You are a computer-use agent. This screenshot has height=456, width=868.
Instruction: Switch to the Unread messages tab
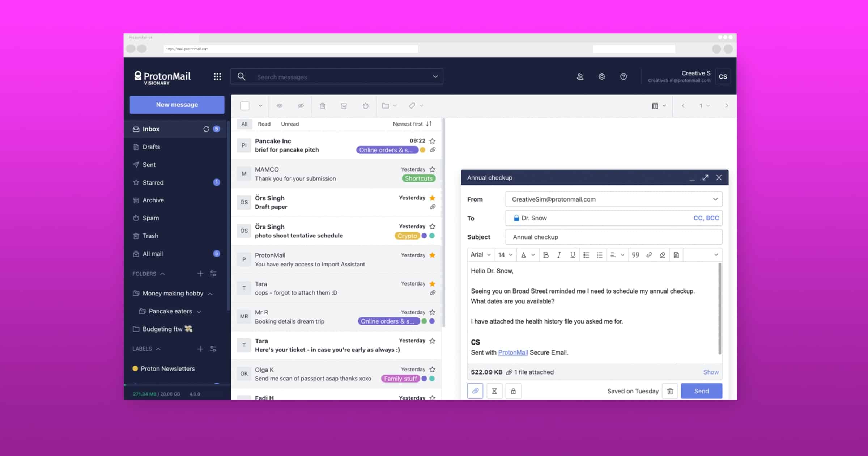(289, 124)
